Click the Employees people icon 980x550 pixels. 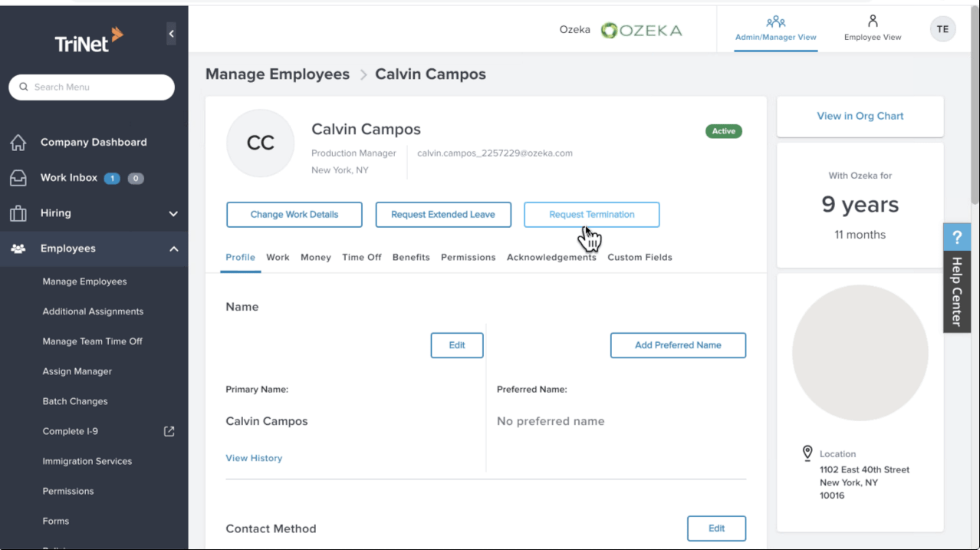(18, 249)
